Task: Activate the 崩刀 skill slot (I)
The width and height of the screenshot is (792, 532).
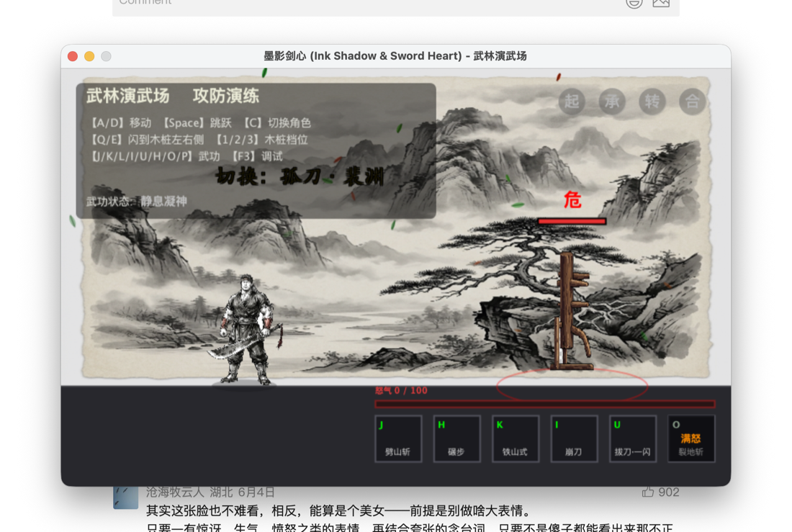Action: tap(574, 438)
